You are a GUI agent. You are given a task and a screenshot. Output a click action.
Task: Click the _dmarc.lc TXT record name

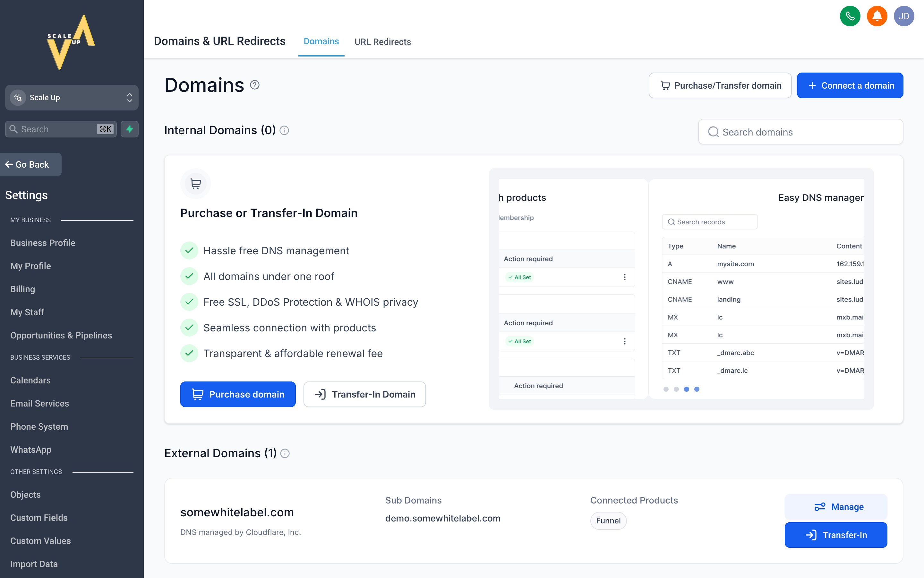tap(732, 371)
